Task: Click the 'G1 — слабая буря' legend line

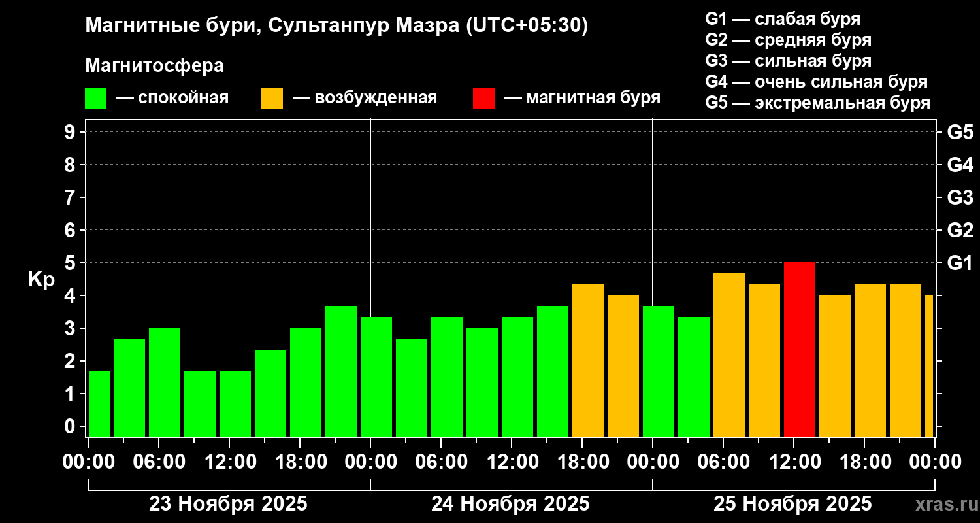Action: click(783, 19)
